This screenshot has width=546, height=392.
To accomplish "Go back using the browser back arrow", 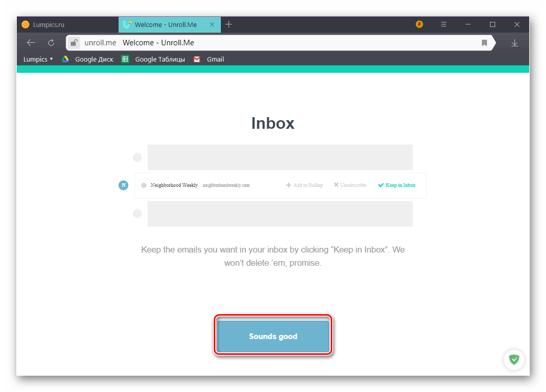I will coord(31,43).
